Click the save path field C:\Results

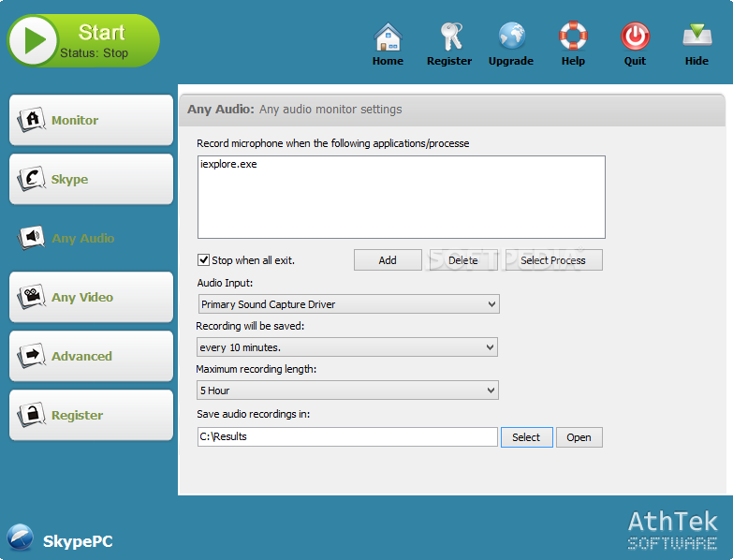click(x=347, y=436)
